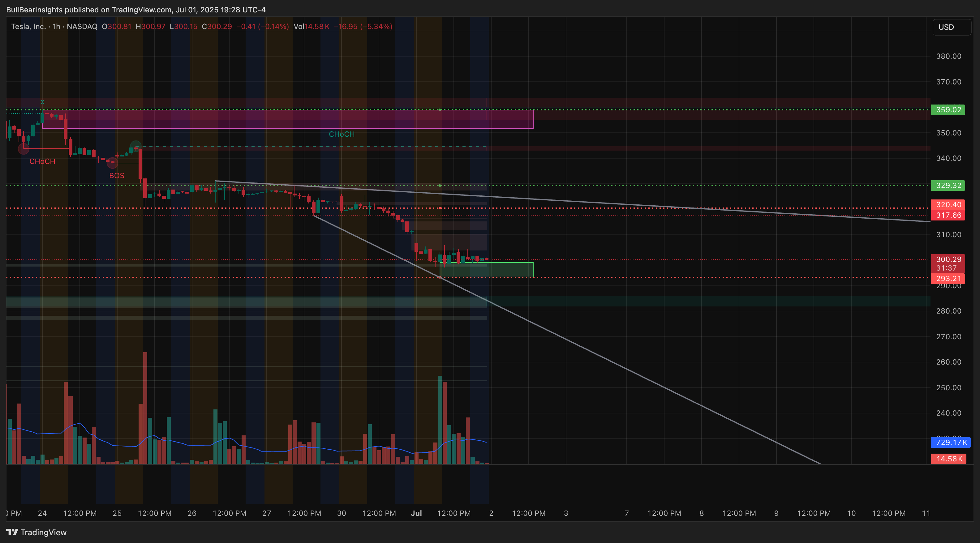
Task: Click the 31:37 countdown timer label
Action: click(946, 268)
